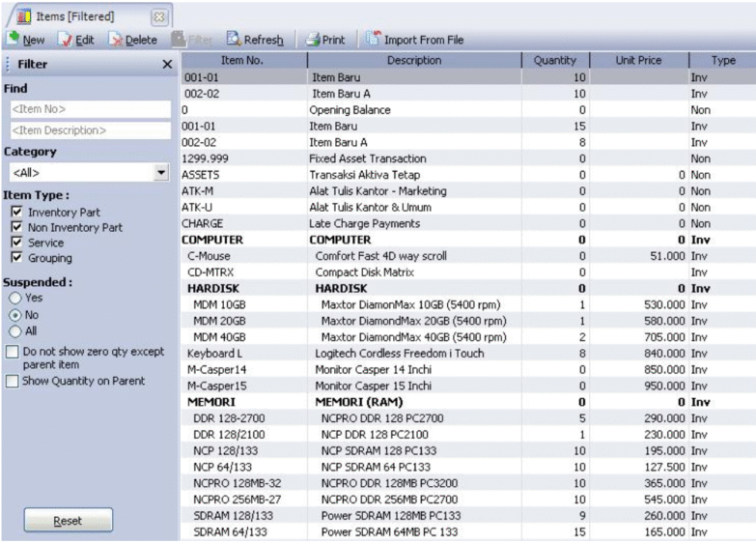Enable Show Quantity on Parent
Viewport: 756px width, 544px height.
tap(12, 381)
